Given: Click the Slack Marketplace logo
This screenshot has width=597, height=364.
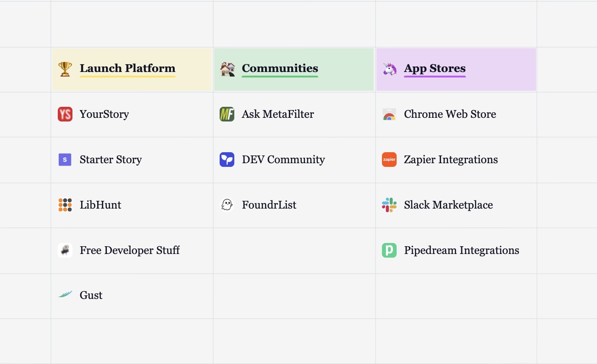Looking at the screenshot, I should click(389, 205).
